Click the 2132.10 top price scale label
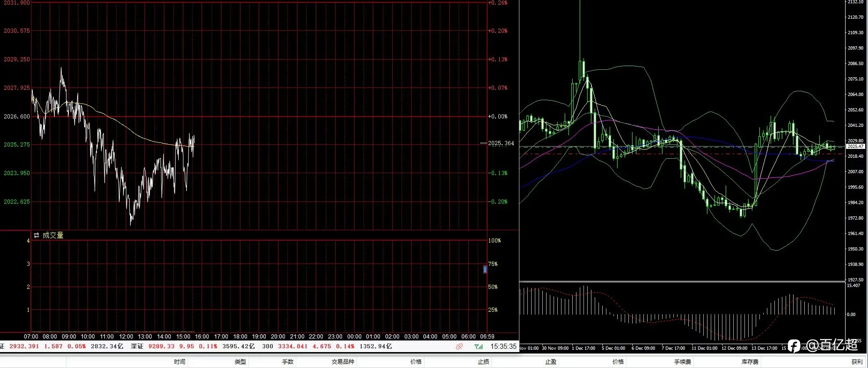The width and height of the screenshot is (868, 368). pyautogui.click(x=855, y=2)
